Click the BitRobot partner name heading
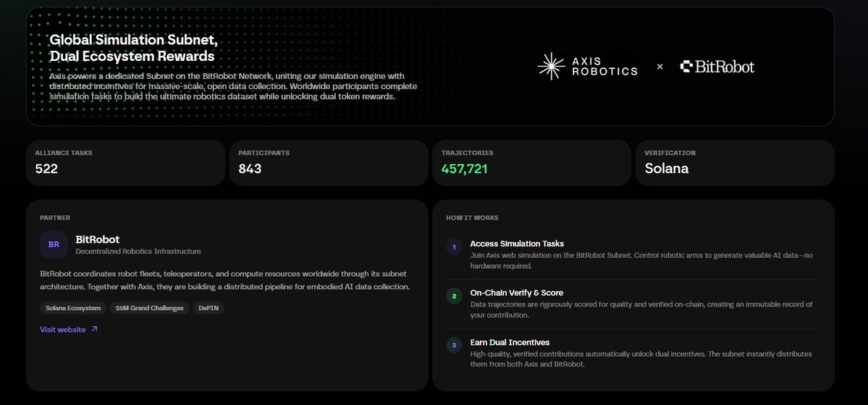This screenshot has width=868, height=405. [x=98, y=239]
